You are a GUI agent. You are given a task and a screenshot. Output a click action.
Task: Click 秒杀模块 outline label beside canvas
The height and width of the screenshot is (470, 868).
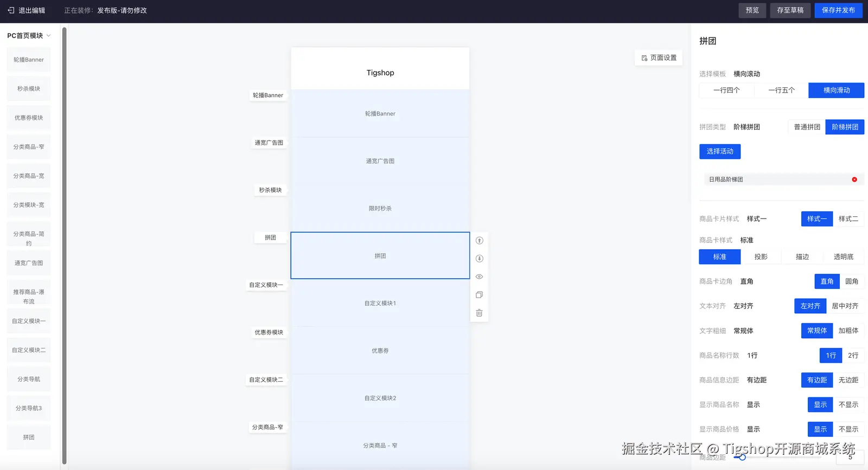pyautogui.click(x=270, y=190)
